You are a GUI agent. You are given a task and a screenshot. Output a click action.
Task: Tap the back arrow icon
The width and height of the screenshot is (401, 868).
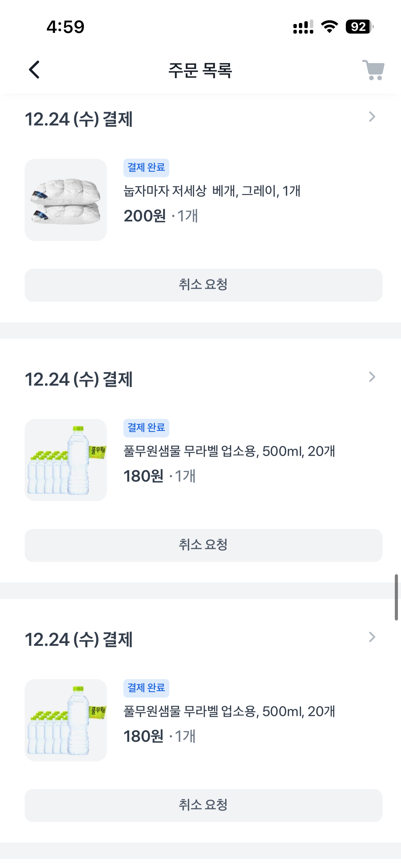(34, 70)
